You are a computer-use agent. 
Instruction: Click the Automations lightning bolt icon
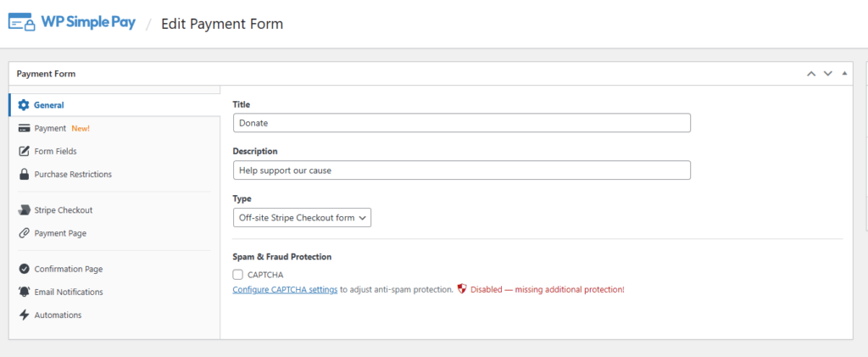[24, 315]
